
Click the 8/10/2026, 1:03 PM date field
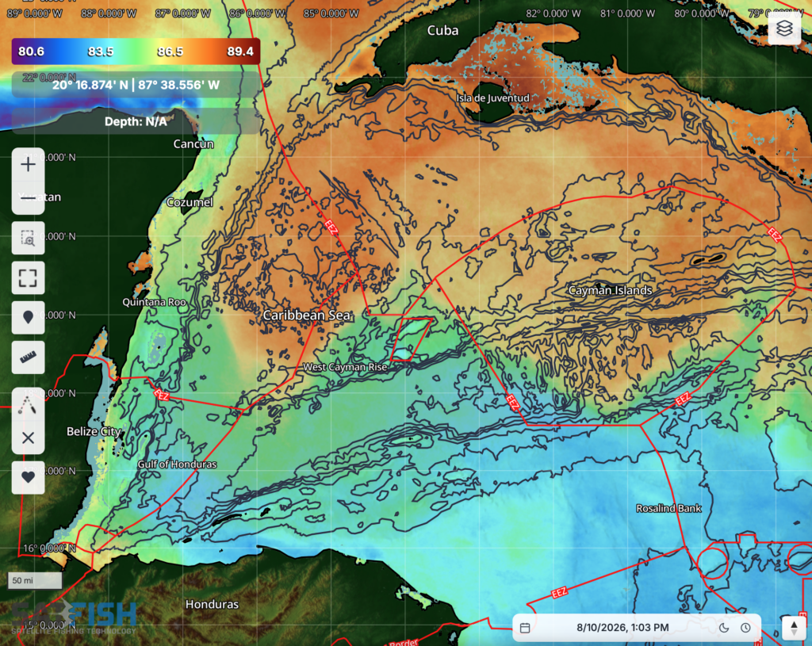[x=622, y=628]
